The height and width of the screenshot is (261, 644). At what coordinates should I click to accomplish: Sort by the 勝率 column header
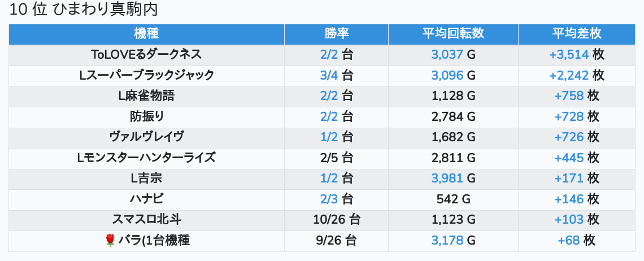coord(336,34)
